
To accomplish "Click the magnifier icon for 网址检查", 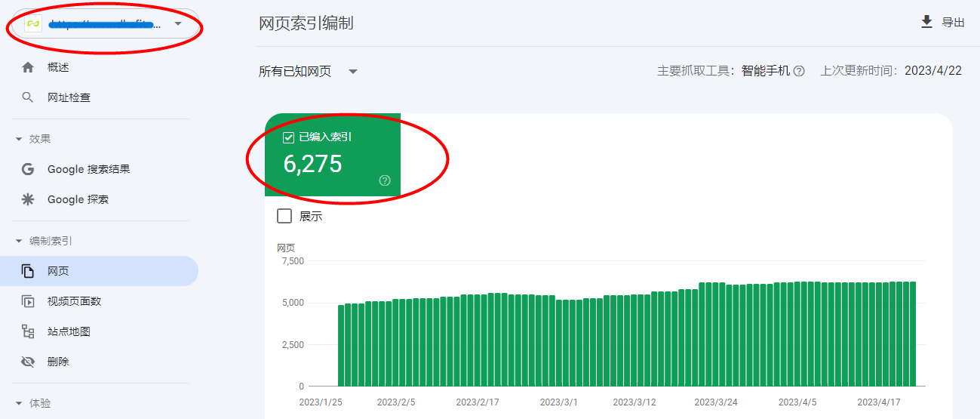I will 28,97.
